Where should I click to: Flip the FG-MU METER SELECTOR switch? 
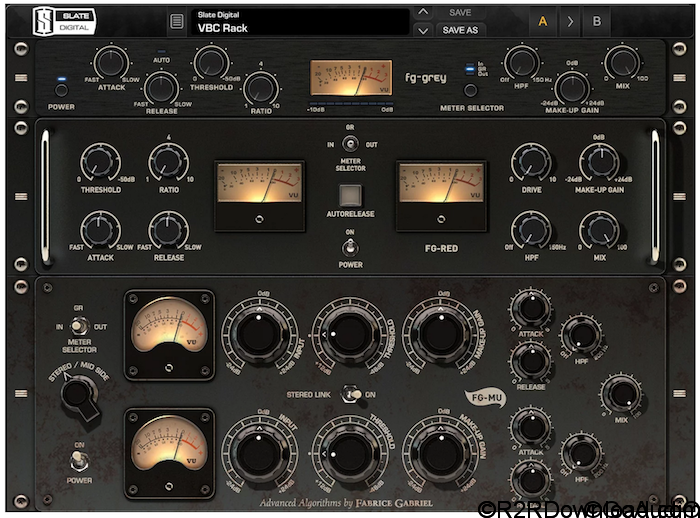point(79,326)
